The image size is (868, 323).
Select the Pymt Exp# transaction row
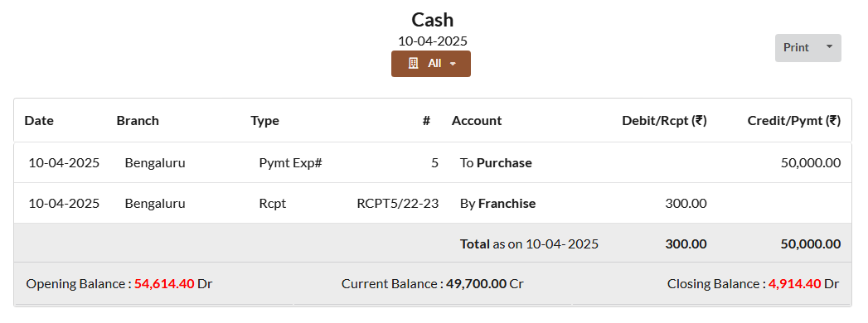pos(433,162)
